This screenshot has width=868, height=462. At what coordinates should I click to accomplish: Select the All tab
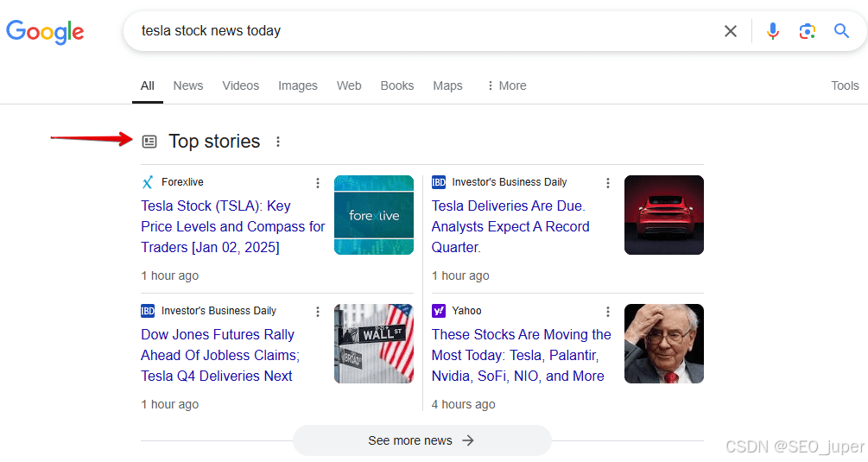[147, 85]
